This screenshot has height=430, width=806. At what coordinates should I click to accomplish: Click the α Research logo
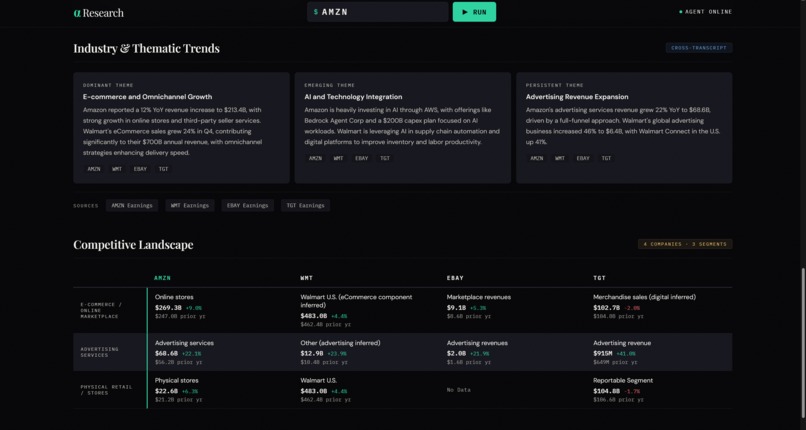[98, 13]
